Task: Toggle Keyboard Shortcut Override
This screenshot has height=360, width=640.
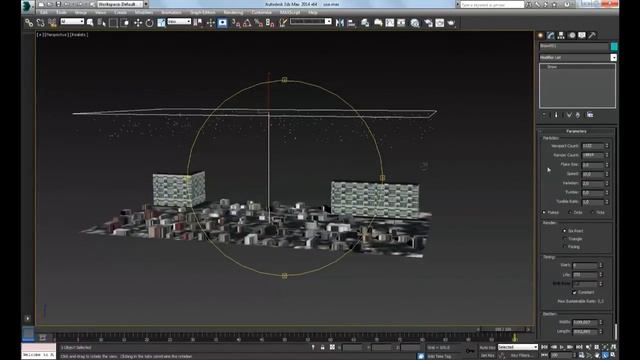Action: tap(222, 23)
